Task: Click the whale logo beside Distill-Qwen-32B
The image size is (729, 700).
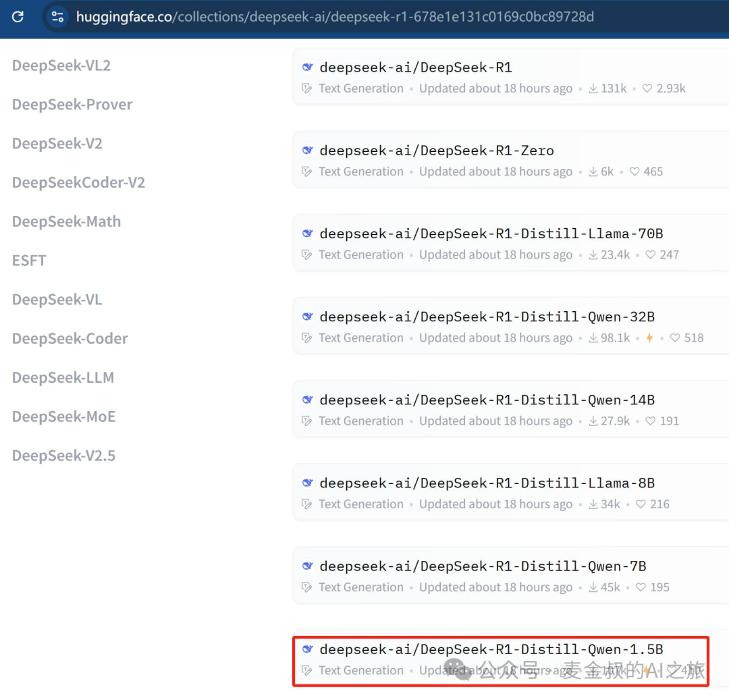Action: 307,317
